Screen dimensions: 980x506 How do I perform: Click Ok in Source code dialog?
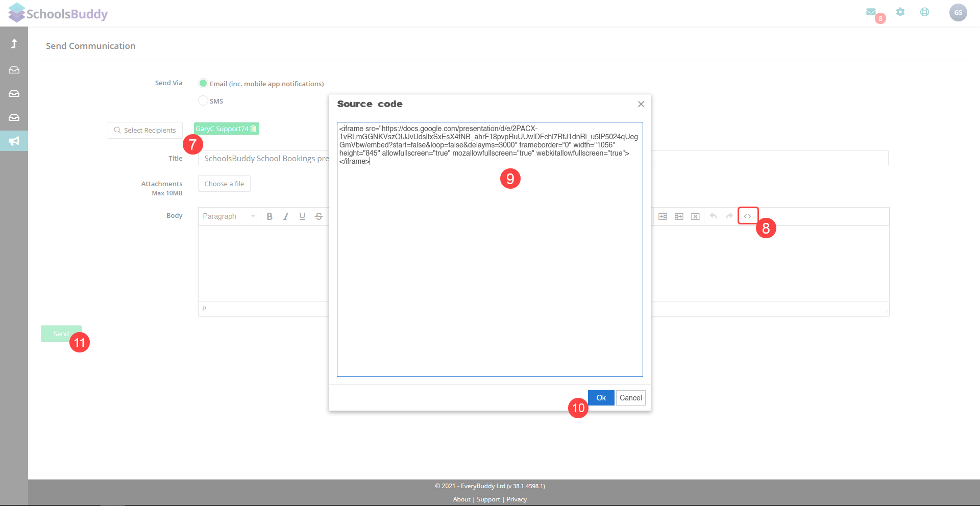click(601, 398)
